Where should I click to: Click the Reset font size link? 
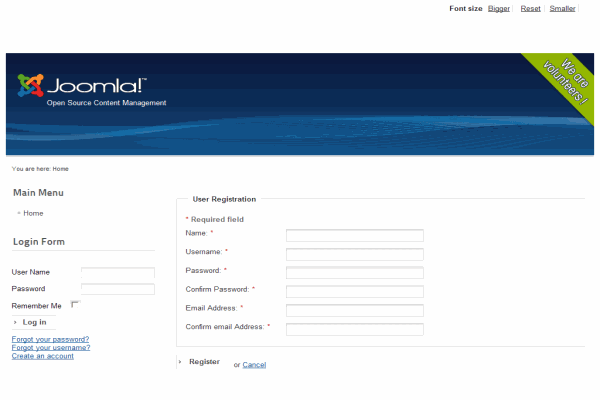point(530,8)
